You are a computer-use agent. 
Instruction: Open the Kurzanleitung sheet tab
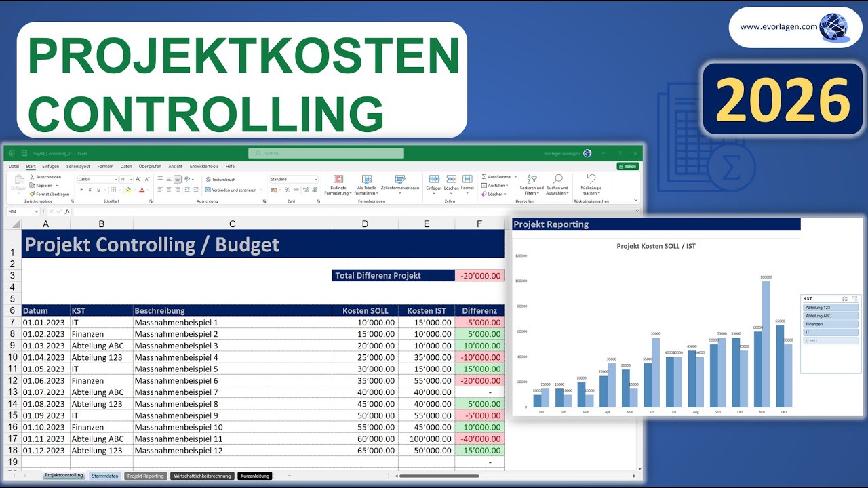click(255, 476)
